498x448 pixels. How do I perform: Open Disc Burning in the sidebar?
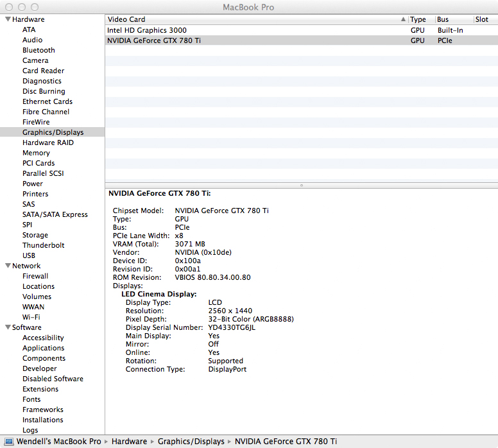pos(44,91)
